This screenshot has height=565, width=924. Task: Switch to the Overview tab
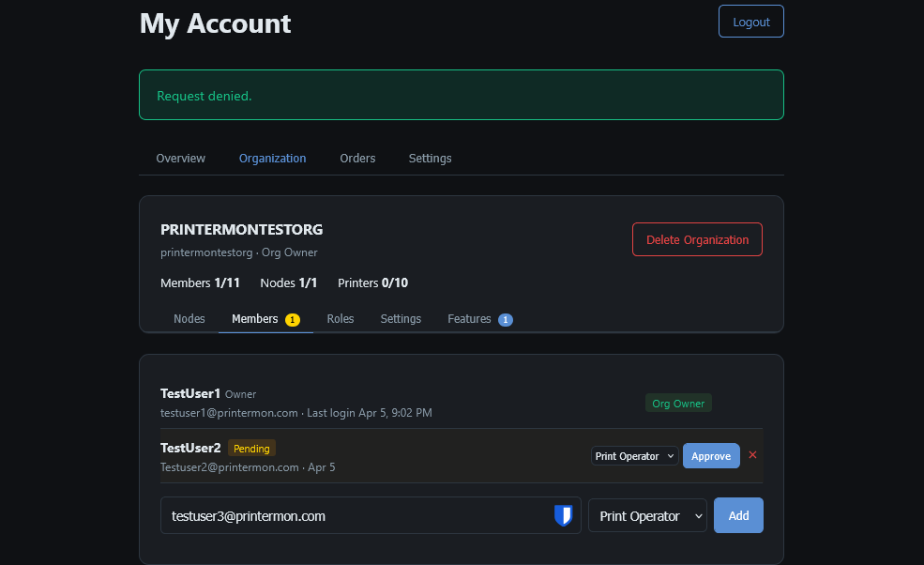pos(180,158)
